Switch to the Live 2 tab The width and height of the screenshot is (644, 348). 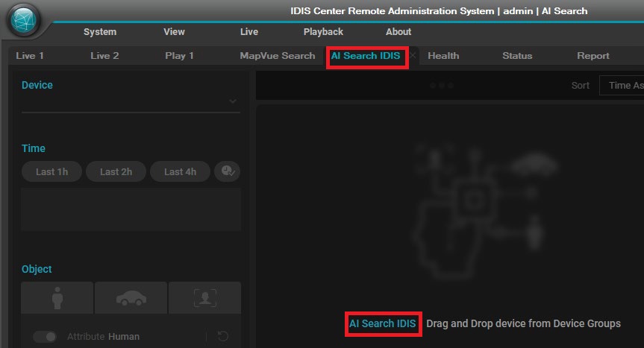click(104, 56)
